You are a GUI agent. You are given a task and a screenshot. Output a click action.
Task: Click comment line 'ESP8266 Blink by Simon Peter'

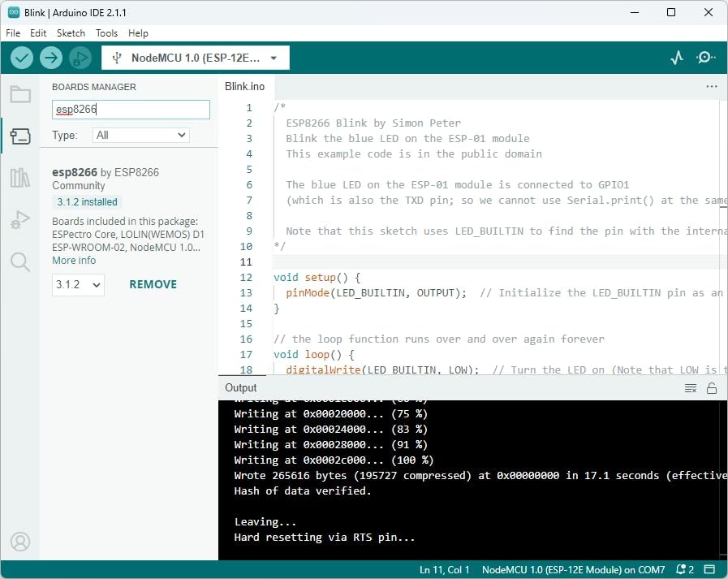click(x=373, y=123)
